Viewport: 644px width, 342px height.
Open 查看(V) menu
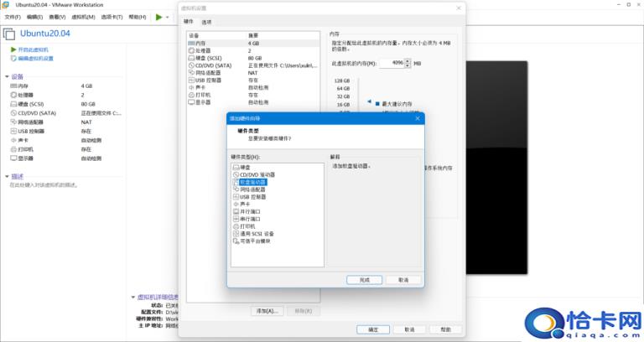(57, 17)
